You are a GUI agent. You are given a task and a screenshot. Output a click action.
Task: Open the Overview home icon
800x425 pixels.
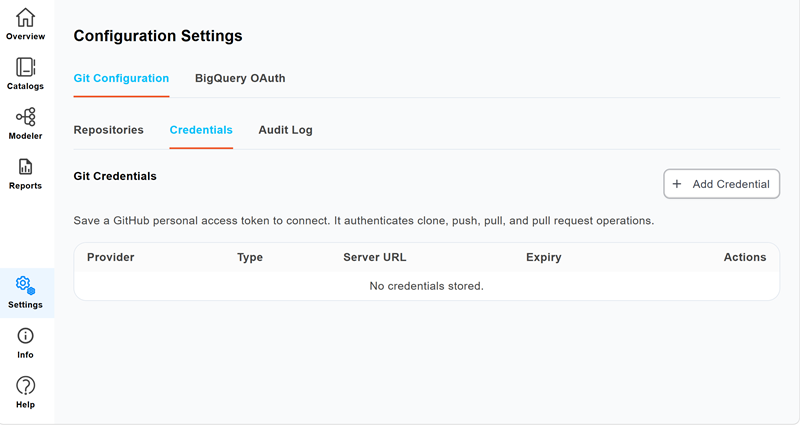(x=25, y=17)
